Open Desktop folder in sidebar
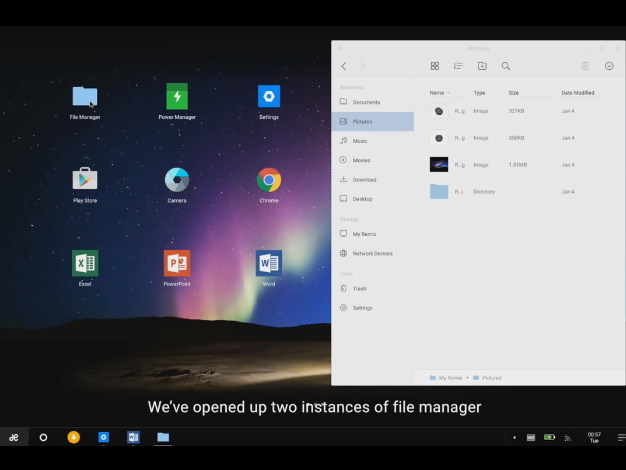Viewport: 626px width, 470px height. pyautogui.click(x=372, y=199)
